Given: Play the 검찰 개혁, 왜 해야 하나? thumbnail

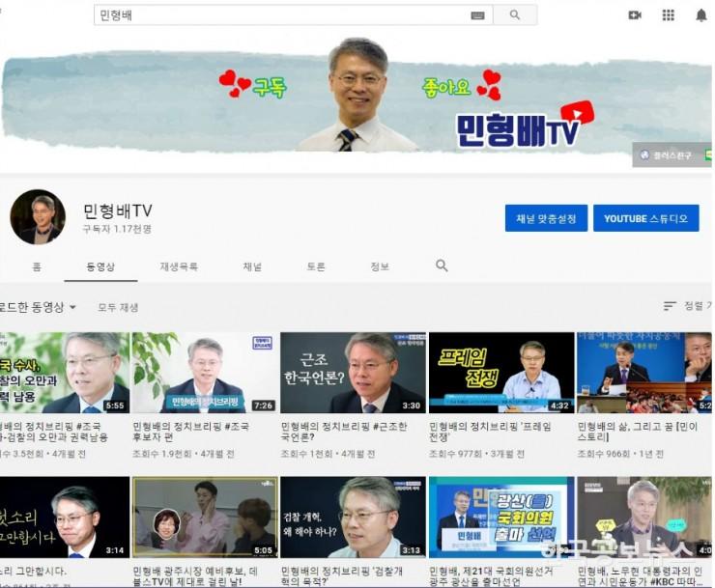Looking at the screenshot, I should (x=353, y=518).
